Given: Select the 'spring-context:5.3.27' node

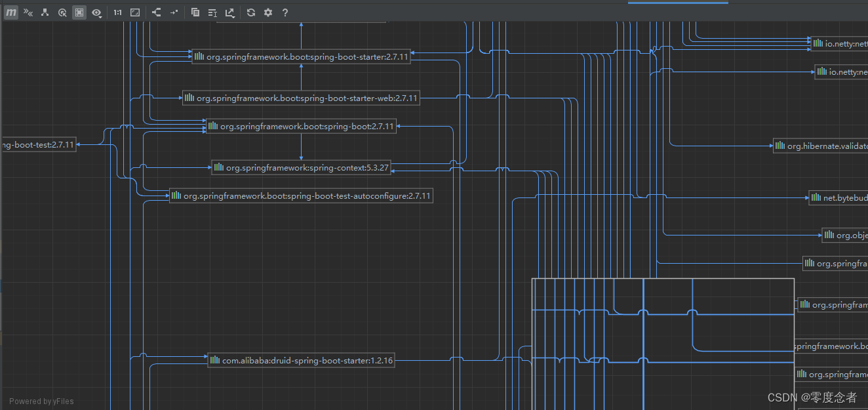Looking at the screenshot, I should point(302,168).
